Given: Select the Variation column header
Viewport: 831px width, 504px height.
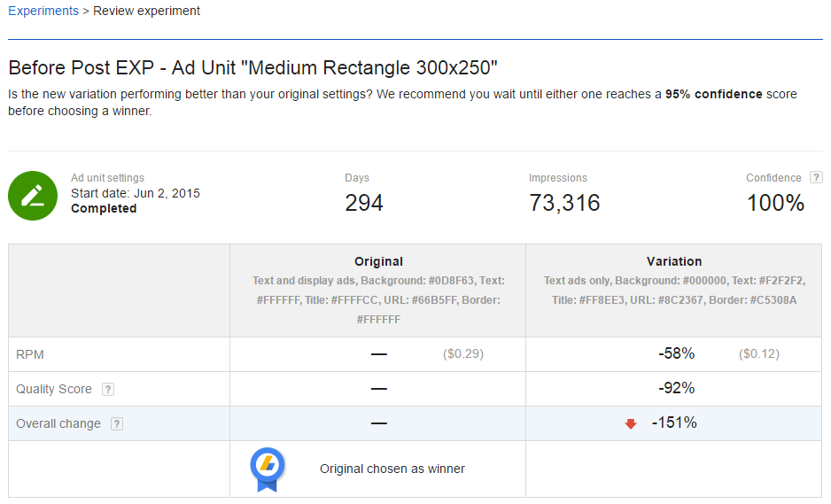Looking at the screenshot, I should point(674,261).
